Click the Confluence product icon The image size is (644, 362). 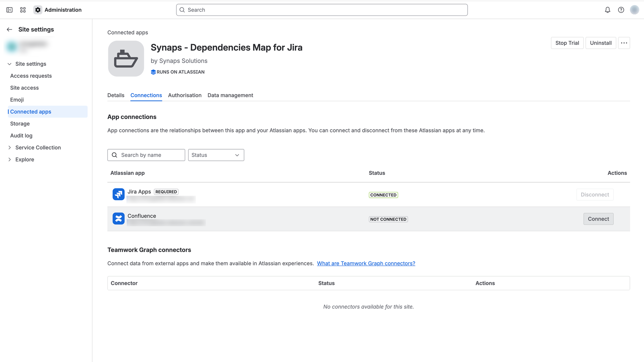118,219
